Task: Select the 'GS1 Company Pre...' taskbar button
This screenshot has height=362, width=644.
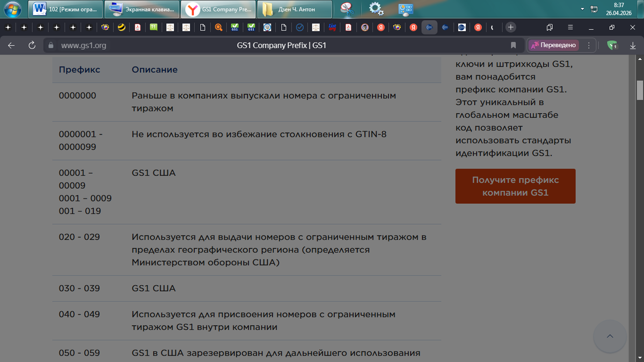Action: [218, 9]
